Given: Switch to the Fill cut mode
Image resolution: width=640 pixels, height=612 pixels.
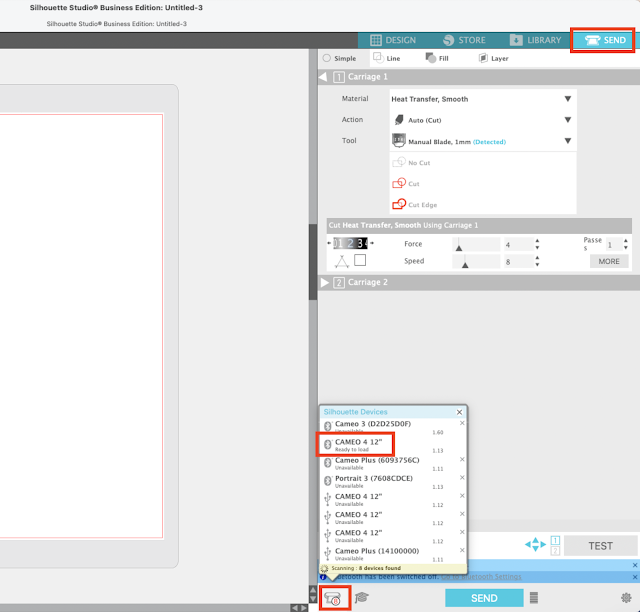Looking at the screenshot, I should coord(437,58).
